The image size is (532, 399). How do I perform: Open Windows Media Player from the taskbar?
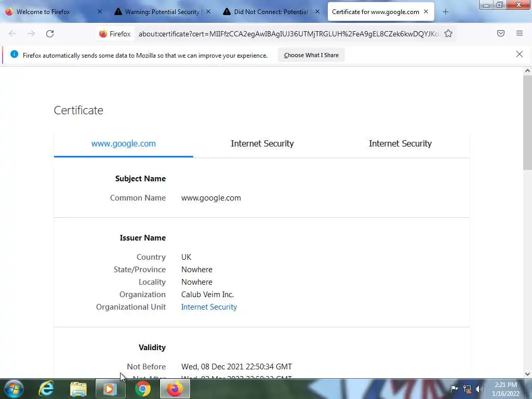110,389
